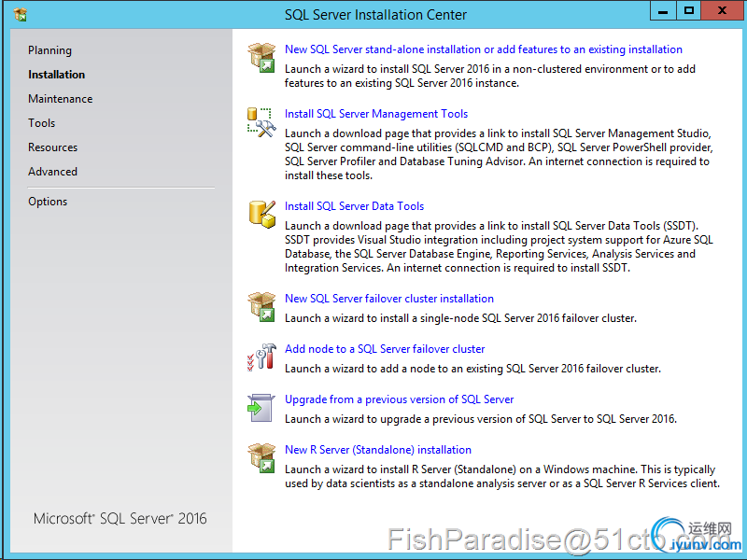Screen dimensions: 747x560
Task: Minimize the Installation Center window
Action: pyautogui.click(x=663, y=10)
